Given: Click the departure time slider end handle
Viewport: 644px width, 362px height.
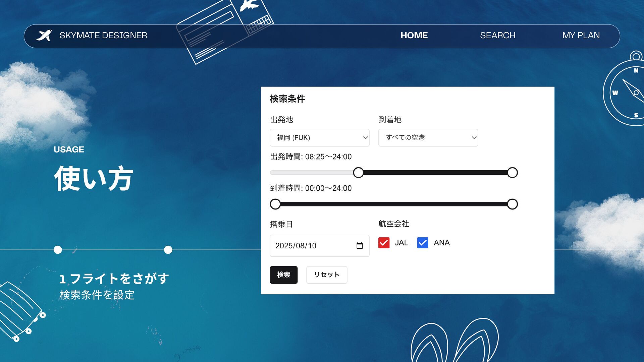Looking at the screenshot, I should (512, 173).
